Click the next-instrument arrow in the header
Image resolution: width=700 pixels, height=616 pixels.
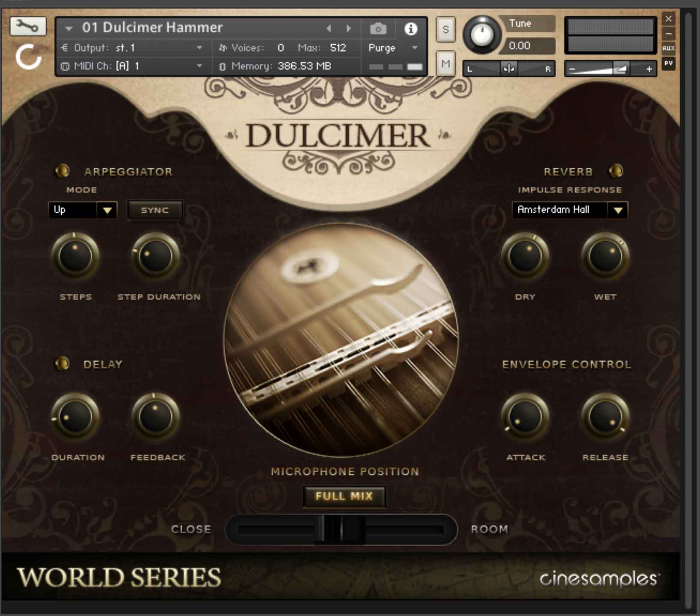[x=348, y=28]
